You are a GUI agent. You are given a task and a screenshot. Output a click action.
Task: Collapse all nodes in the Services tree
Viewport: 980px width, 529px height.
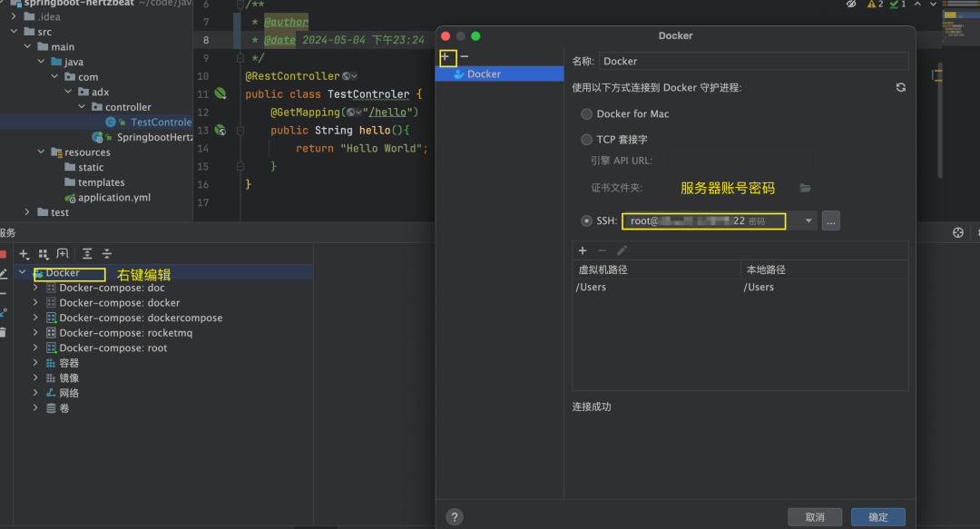(107, 253)
